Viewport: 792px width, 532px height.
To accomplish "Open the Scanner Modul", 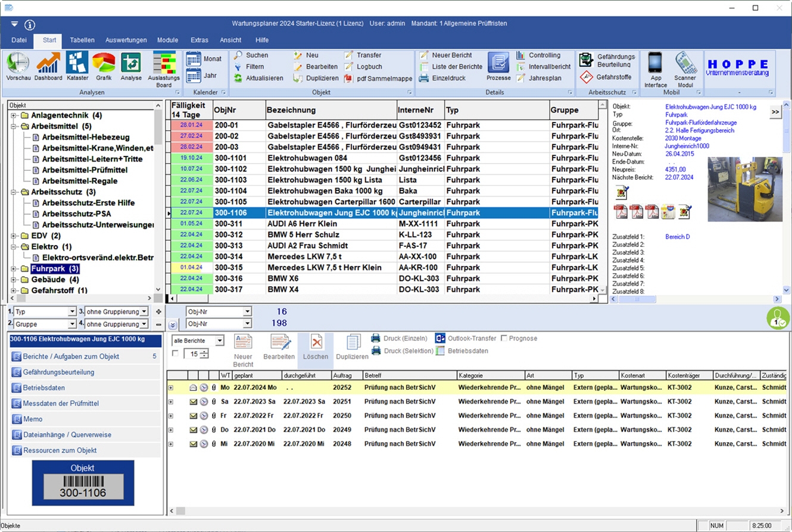I will (685, 69).
